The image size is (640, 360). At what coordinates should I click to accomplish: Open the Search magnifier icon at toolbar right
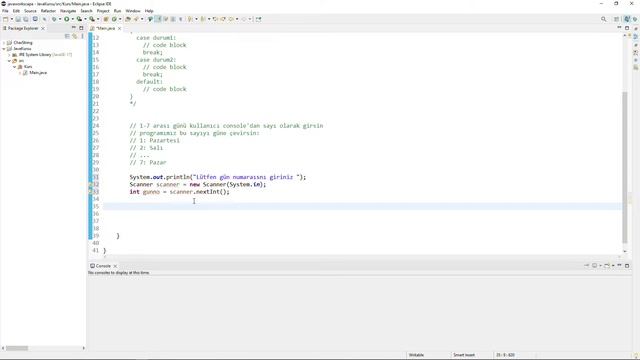604,19
